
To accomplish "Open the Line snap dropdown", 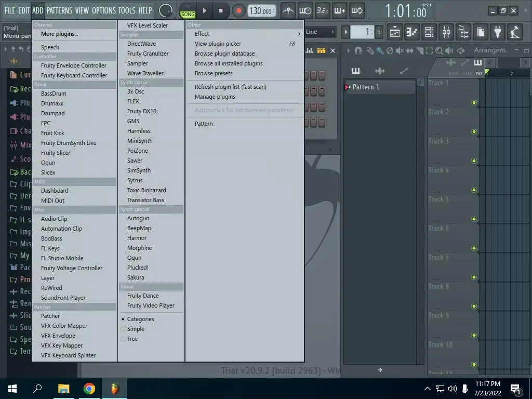I will coord(320,32).
